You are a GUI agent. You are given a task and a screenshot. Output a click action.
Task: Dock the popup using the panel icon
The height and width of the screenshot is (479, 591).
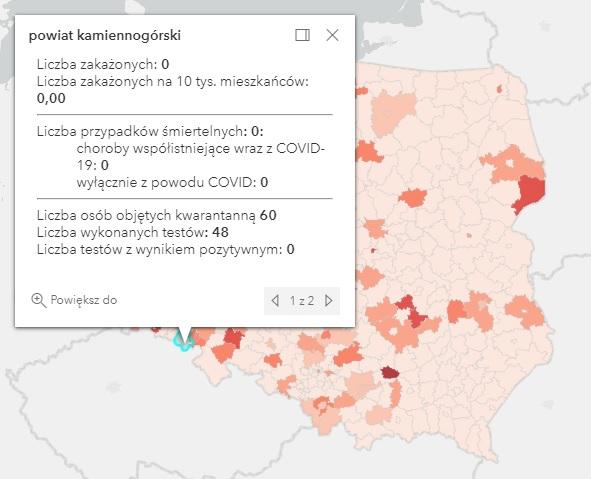[x=302, y=35]
